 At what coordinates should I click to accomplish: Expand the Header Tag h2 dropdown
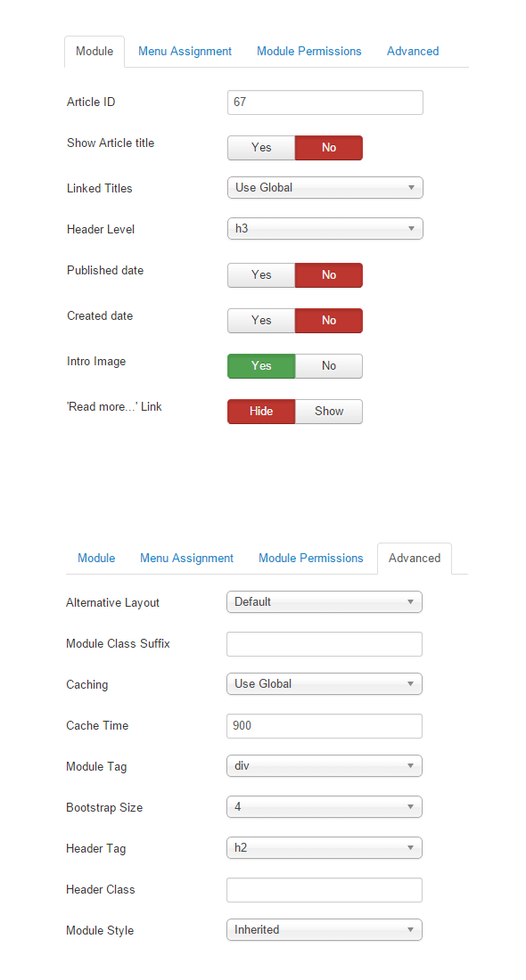coord(324,847)
